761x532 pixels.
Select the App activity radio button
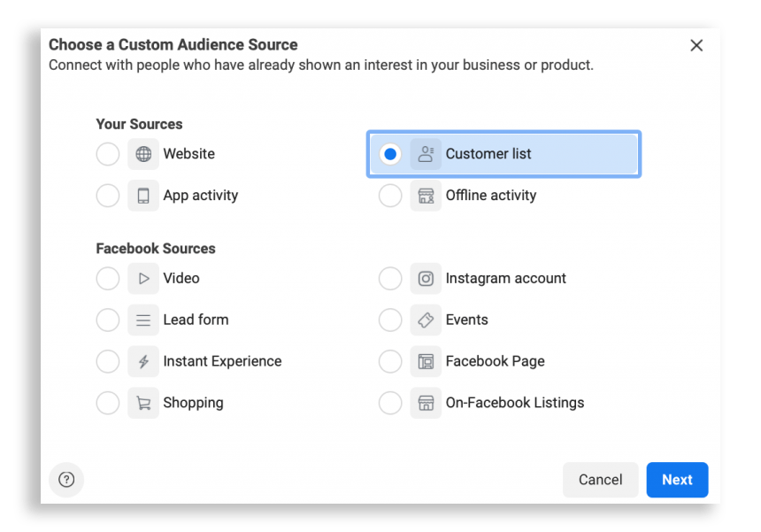coord(108,196)
